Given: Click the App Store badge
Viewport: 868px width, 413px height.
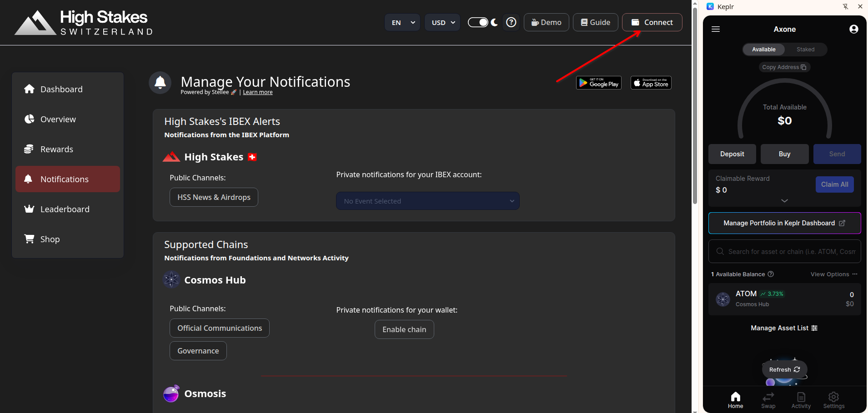Looking at the screenshot, I should click(x=651, y=83).
